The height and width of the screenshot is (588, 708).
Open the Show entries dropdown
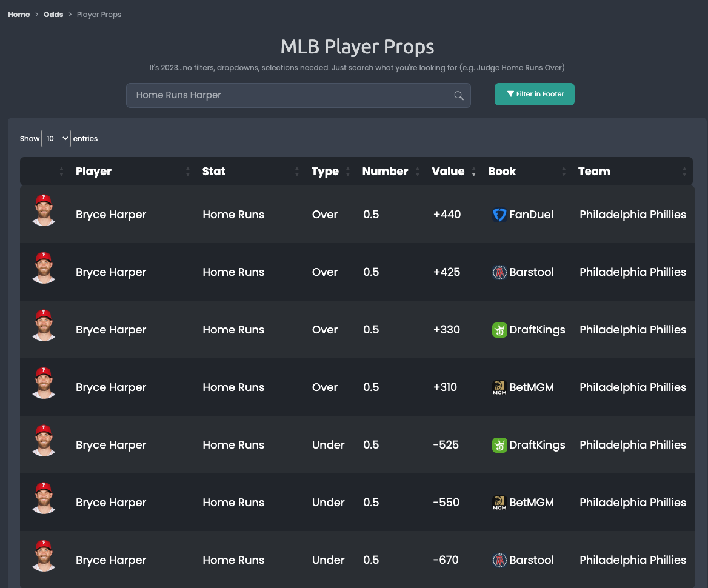56,138
